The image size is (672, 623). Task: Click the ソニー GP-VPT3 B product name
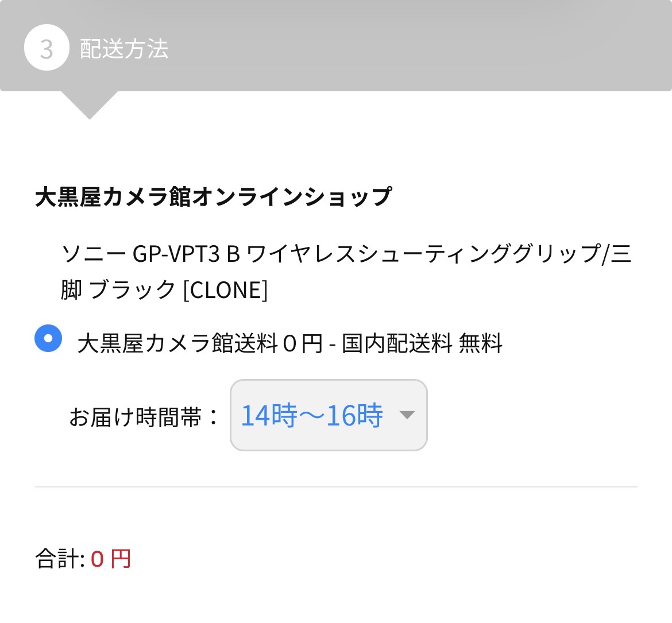[345, 257]
